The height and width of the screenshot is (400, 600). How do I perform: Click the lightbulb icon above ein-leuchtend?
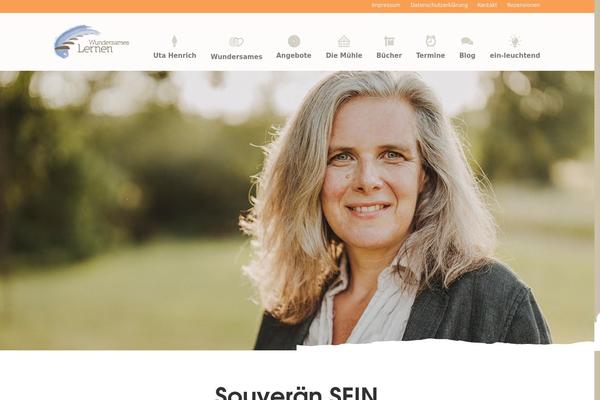(x=515, y=41)
